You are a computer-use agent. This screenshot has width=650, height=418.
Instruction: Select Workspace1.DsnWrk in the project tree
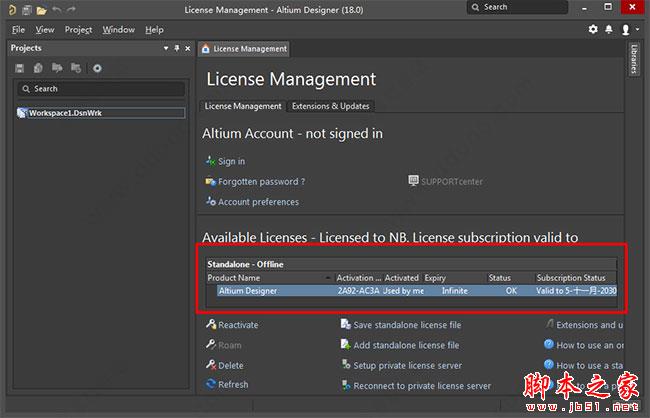click(65, 113)
